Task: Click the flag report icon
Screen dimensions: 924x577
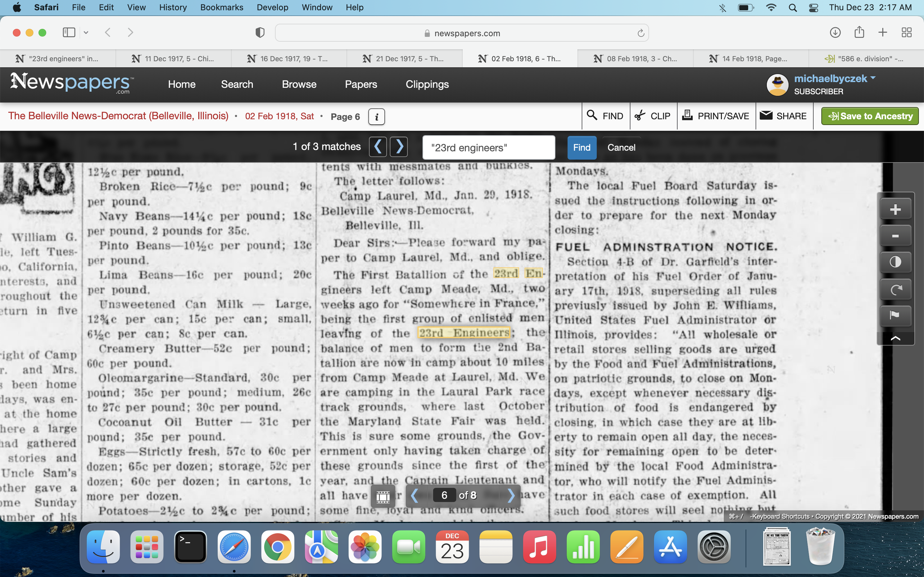Action: (895, 315)
